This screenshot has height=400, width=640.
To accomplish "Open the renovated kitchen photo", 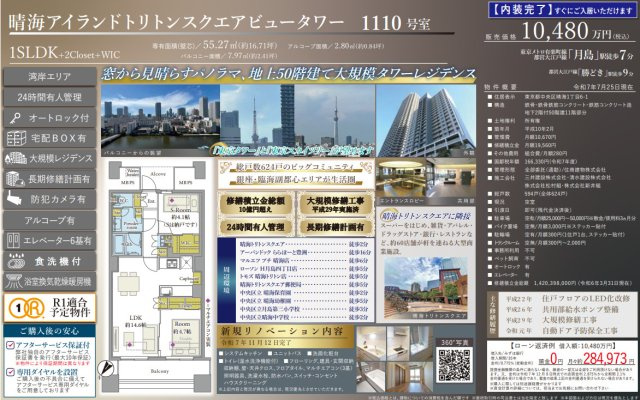I will click(371, 343).
